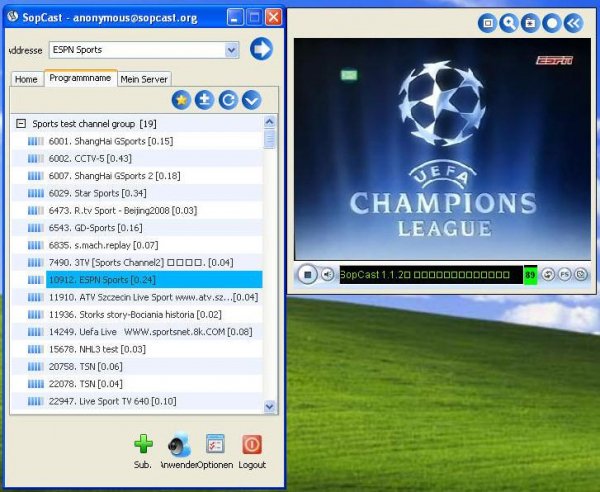Click the magnifier zoom icon above the video
This screenshot has width=600, height=492.
pyautogui.click(x=509, y=23)
